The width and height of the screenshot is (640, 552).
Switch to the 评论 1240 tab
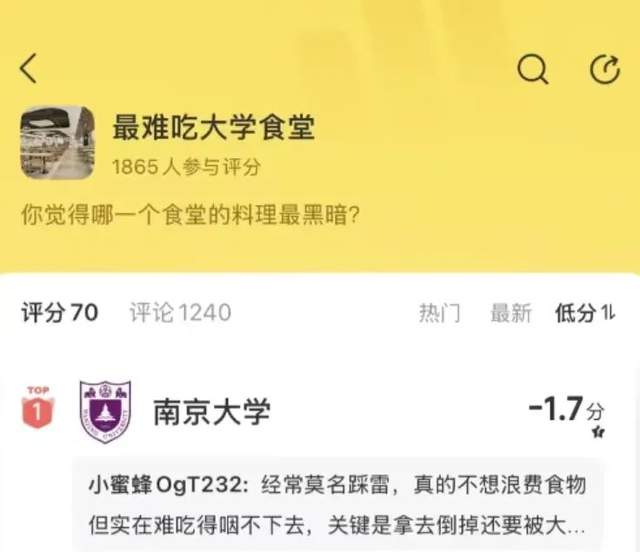(x=180, y=313)
